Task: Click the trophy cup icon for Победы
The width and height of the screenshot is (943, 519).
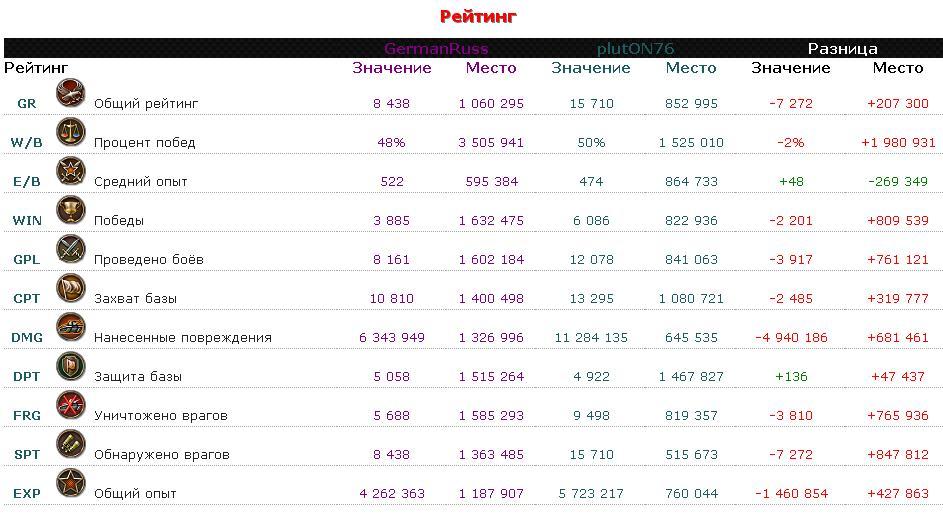Action: (x=70, y=211)
